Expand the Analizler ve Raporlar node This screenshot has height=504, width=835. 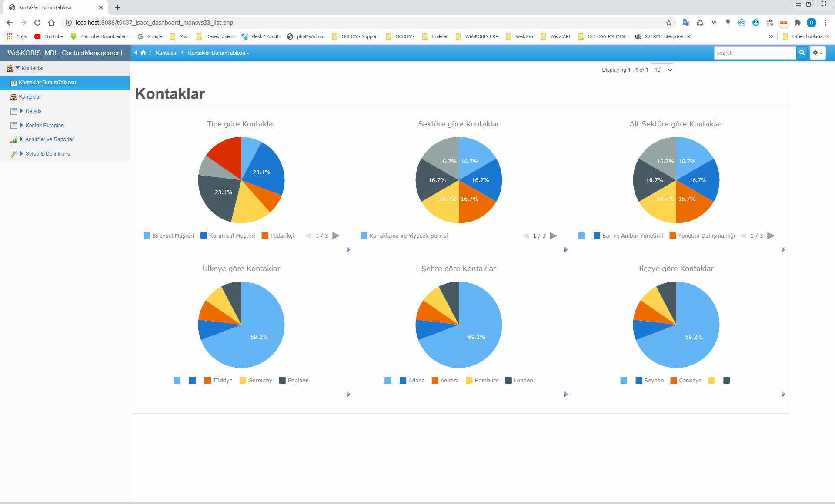pyautogui.click(x=21, y=139)
